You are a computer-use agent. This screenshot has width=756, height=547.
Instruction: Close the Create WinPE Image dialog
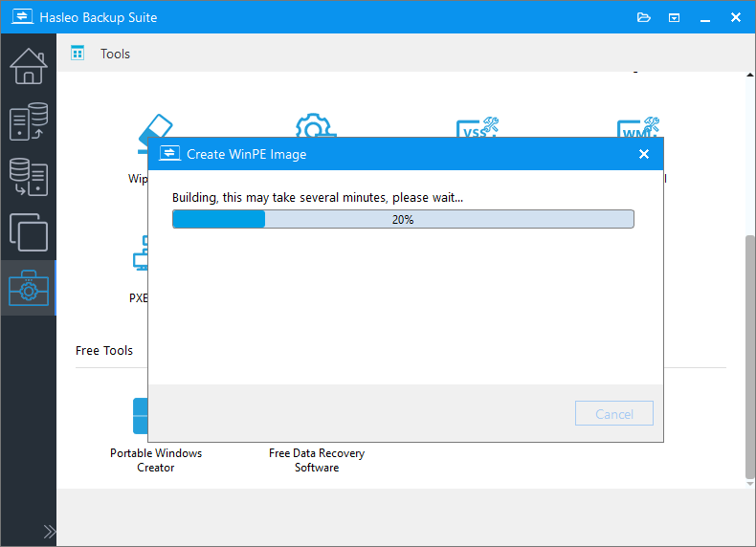tap(644, 154)
